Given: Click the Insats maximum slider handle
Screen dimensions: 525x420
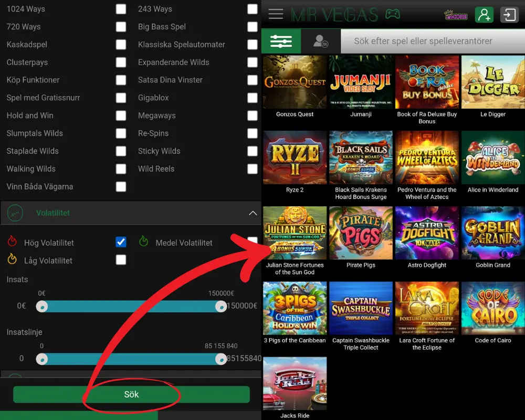Looking at the screenshot, I should pyautogui.click(x=221, y=306).
